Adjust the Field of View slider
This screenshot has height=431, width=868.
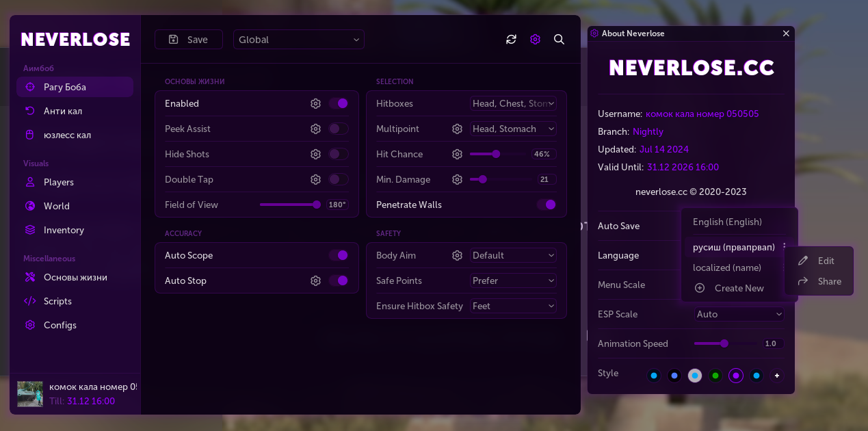290,205
